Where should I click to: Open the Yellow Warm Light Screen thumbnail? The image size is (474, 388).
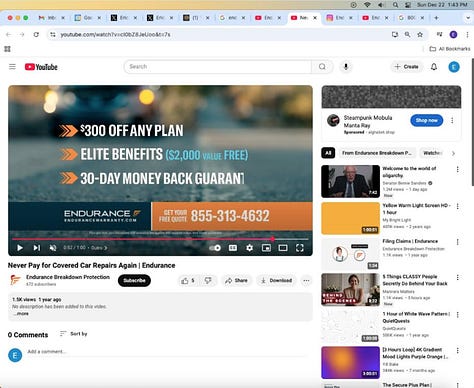[x=350, y=218]
